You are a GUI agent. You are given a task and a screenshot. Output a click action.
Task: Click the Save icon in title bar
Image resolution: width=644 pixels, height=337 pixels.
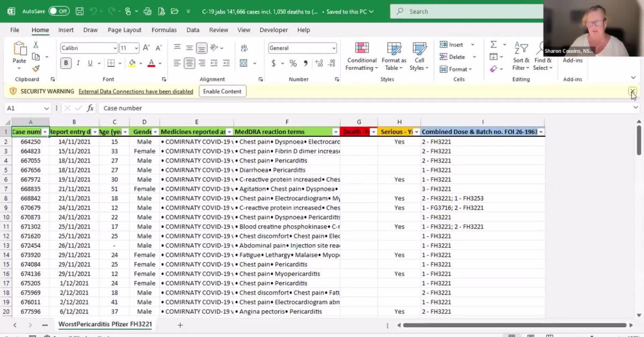point(79,11)
